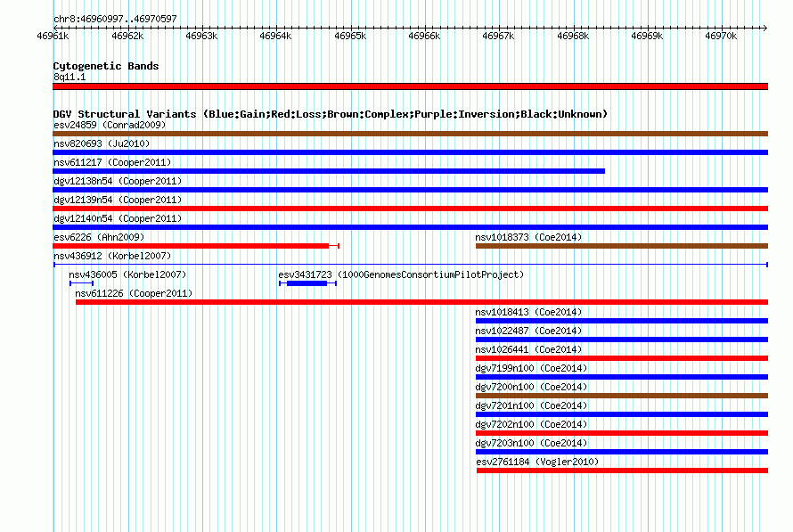Click the 46963k ruler tick label
This screenshot has height=532, width=793.
click(x=201, y=36)
